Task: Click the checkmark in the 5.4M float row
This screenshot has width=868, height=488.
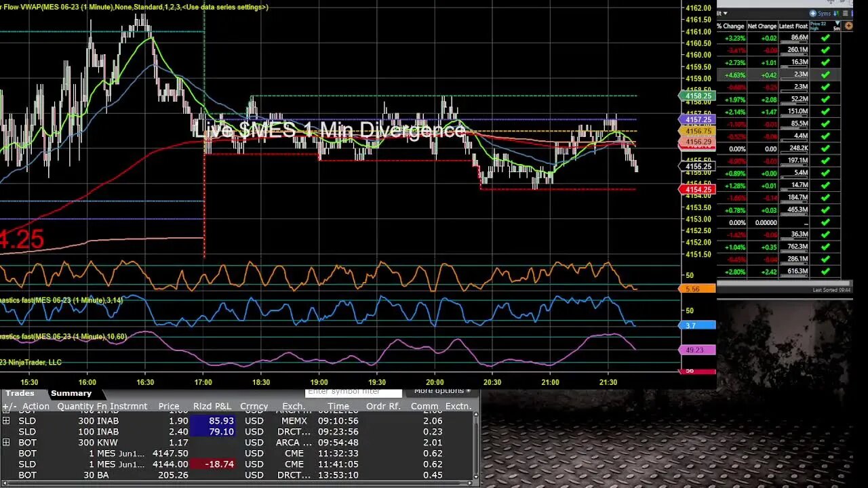Action: 825,173
